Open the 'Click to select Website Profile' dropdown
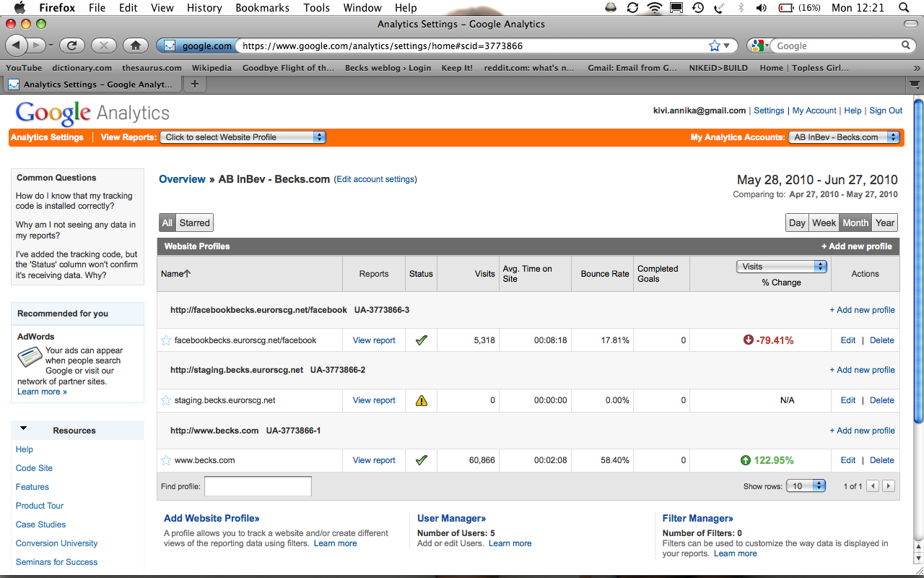Viewport: 924px width, 578px height. [243, 137]
